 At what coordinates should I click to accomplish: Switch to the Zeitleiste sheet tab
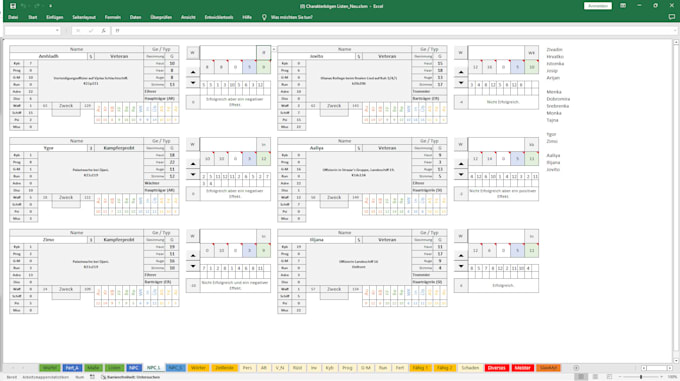pos(224,368)
